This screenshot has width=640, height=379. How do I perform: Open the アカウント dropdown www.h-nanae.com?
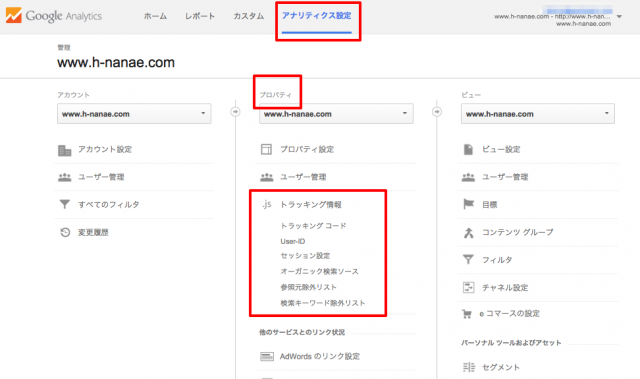point(134,114)
